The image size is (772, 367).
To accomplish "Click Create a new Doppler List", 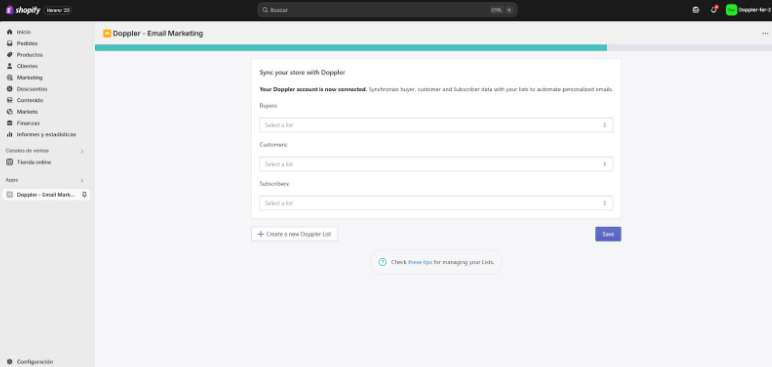I will (x=294, y=234).
